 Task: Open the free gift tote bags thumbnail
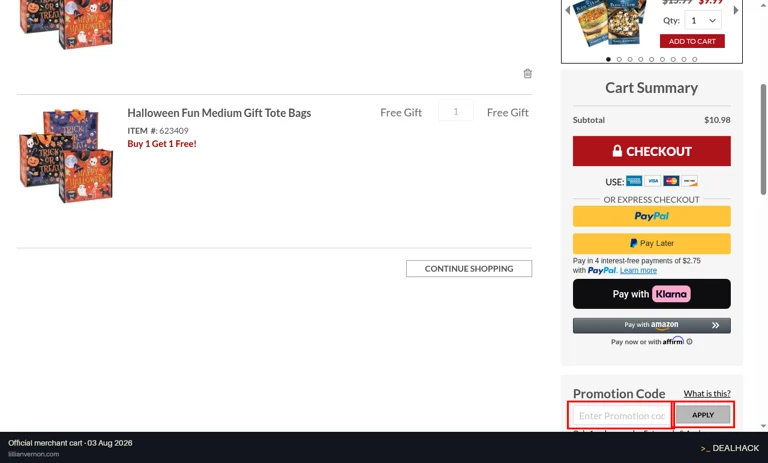click(x=66, y=156)
